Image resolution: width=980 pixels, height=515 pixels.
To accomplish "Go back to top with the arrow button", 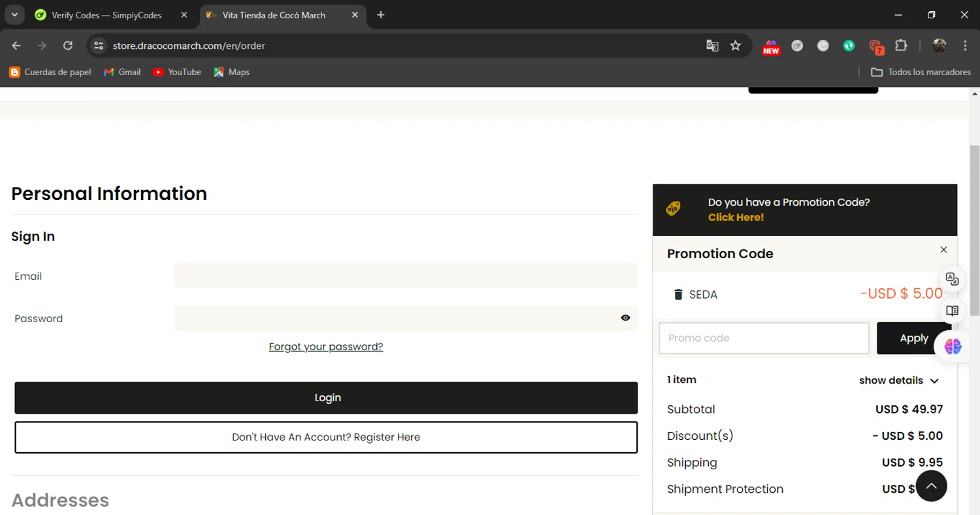I will point(932,486).
